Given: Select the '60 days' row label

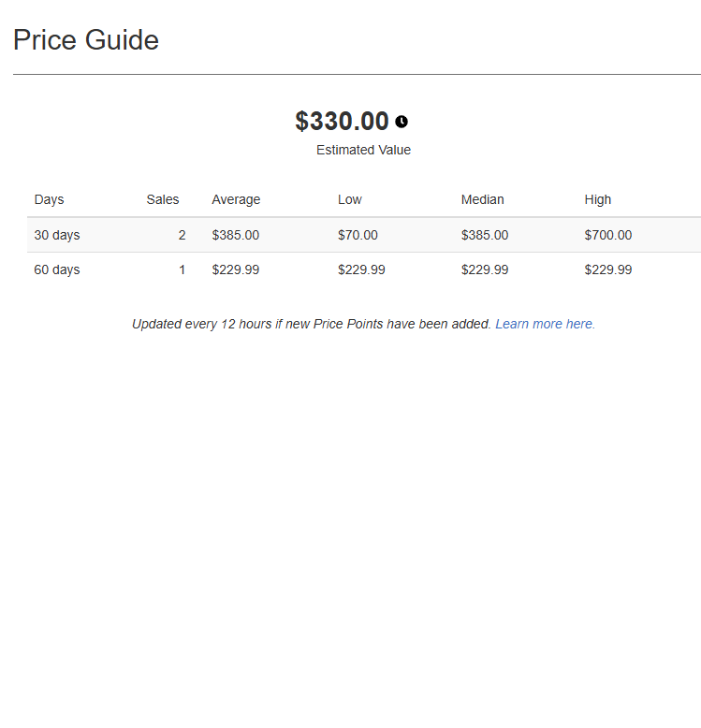Looking at the screenshot, I should [x=57, y=269].
